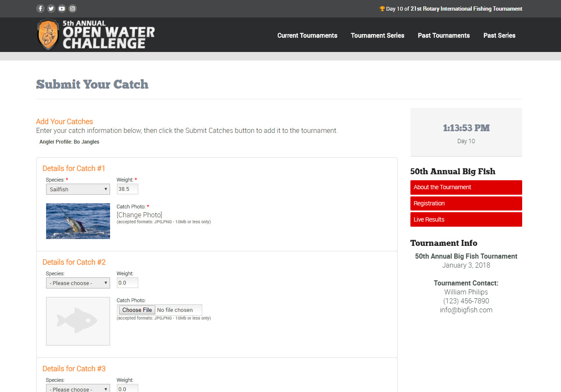Open the Species dropdown for Catch #3
Screen dimensions: 561x392
[78, 388]
